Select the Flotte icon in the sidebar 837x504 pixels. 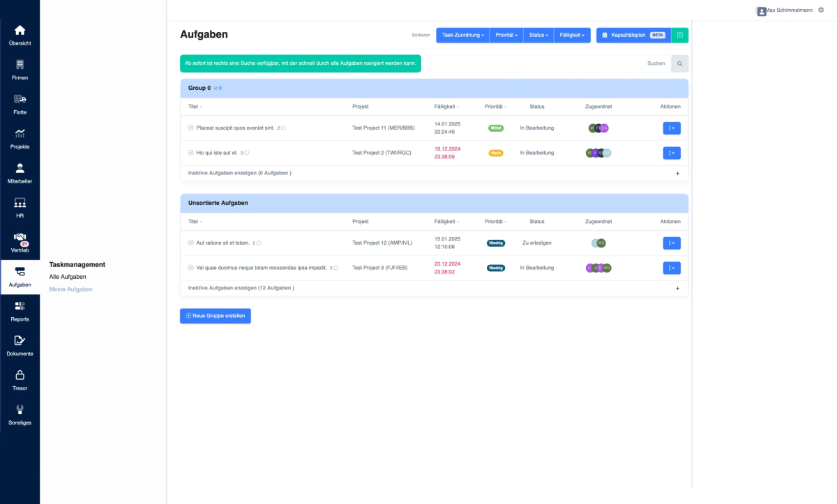pos(20,102)
